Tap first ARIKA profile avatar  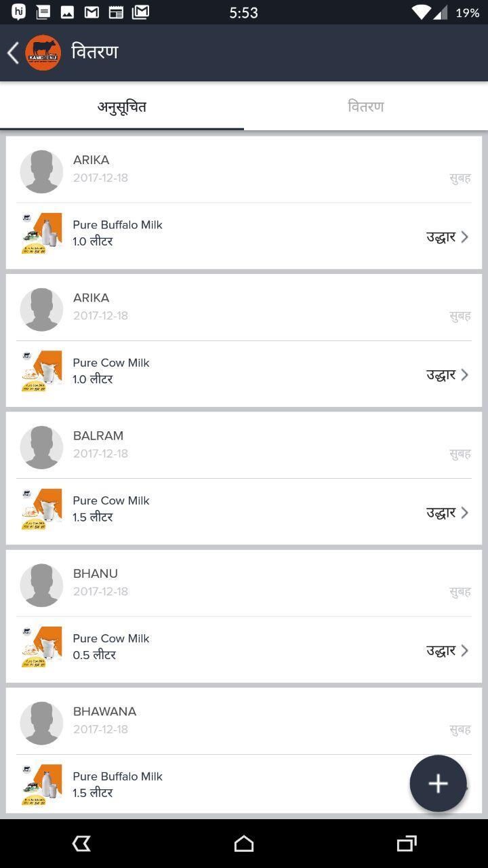click(41, 172)
